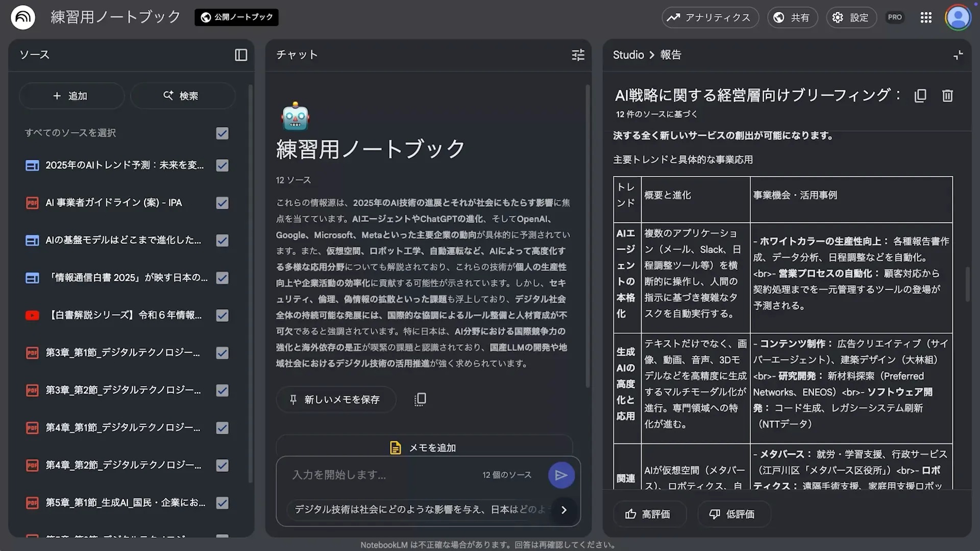Open the profile account avatar

click(x=958, y=17)
